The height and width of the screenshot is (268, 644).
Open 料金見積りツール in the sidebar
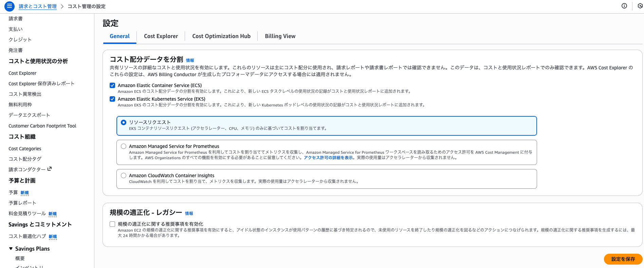tap(27, 214)
